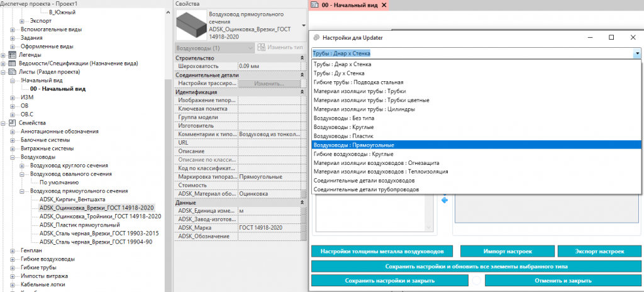Collapse the Соединительные детали properties group
This screenshot has height=292, width=644.
coord(303,76)
